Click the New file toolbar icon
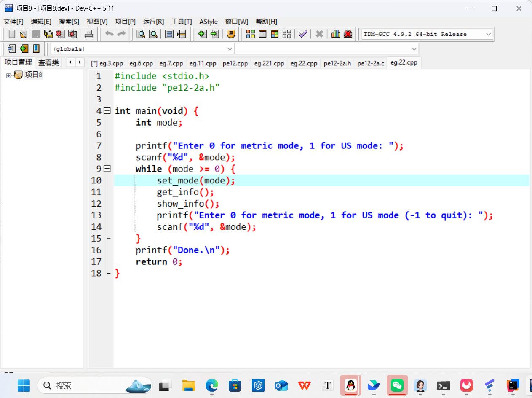Screen dimensions: 532x398 (x=12, y=34)
